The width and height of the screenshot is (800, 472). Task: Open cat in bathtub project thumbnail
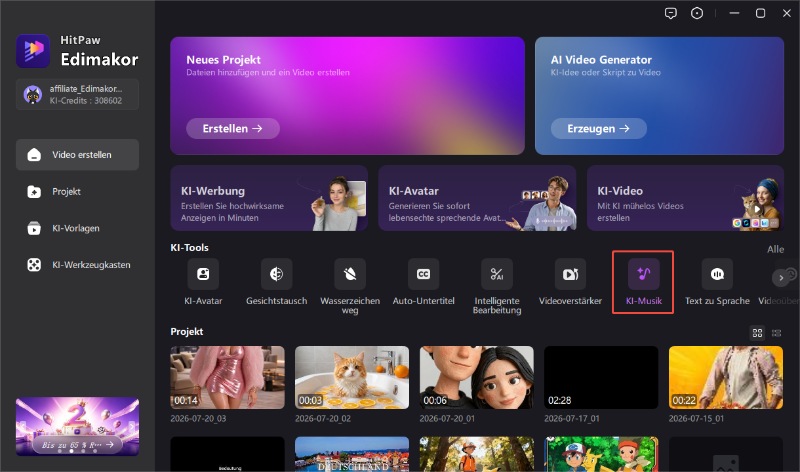pos(352,378)
